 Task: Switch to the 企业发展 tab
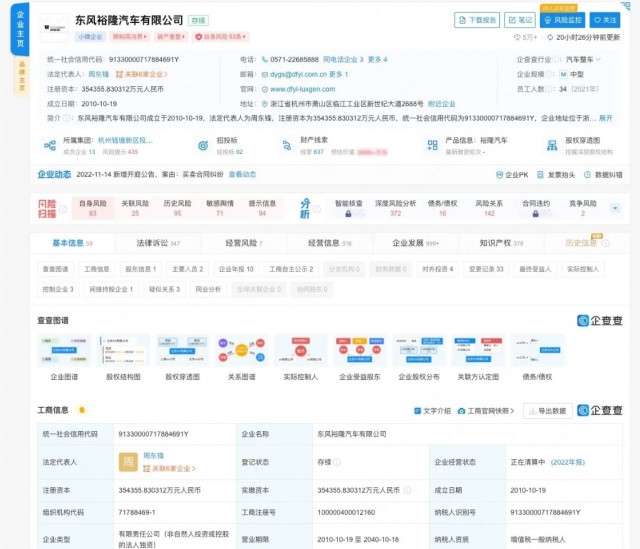(416, 243)
